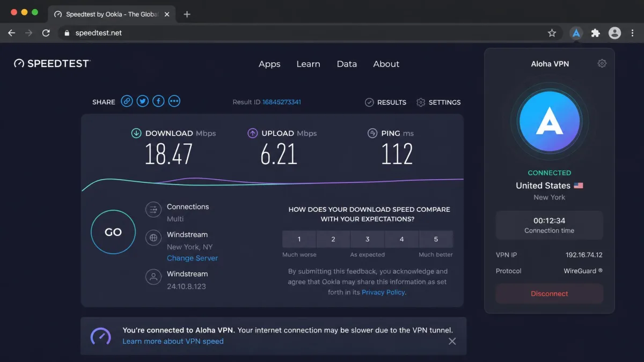Image resolution: width=644 pixels, height=362 pixels.
Task: Share result on Twitter icon
Action: point(142,101)
